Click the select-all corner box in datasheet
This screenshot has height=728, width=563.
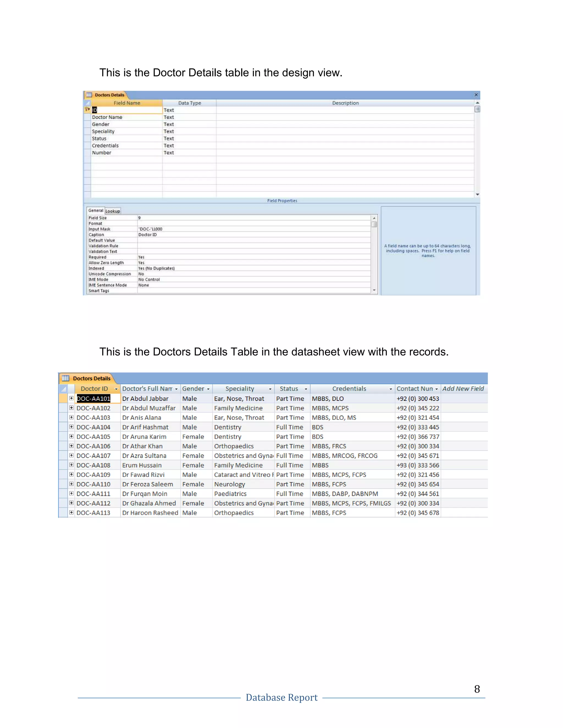63,389
